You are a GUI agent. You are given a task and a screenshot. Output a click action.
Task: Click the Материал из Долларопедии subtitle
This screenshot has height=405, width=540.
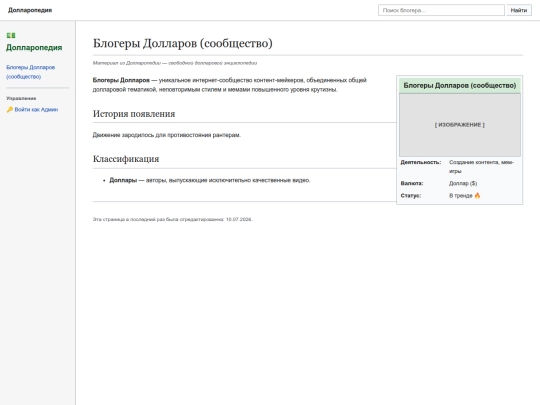click(175, 63)
